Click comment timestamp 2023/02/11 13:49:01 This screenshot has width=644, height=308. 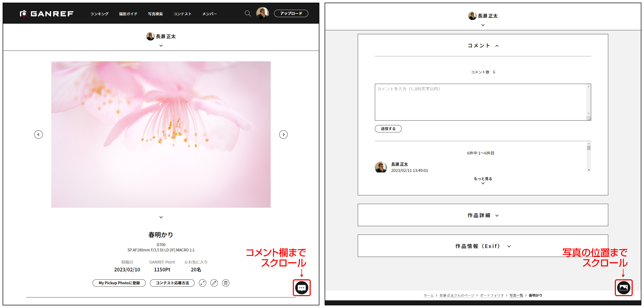[x=410, y=171]
